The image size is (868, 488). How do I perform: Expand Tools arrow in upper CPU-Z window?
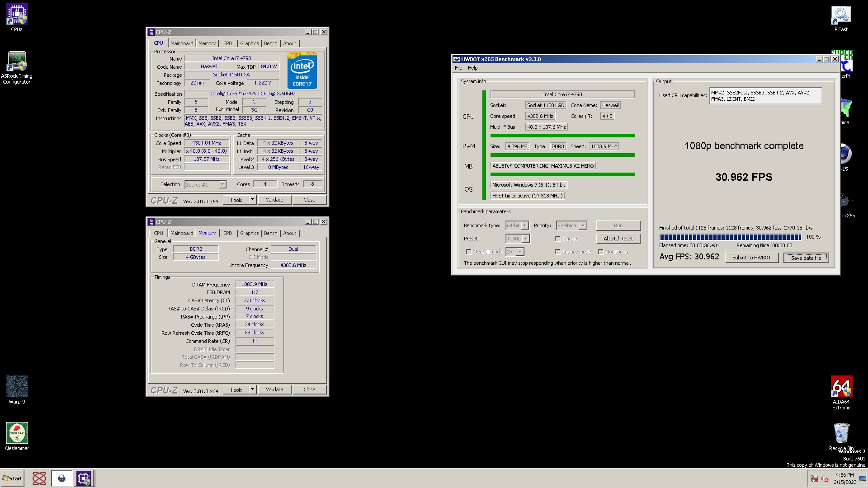[x=252, y=200]
